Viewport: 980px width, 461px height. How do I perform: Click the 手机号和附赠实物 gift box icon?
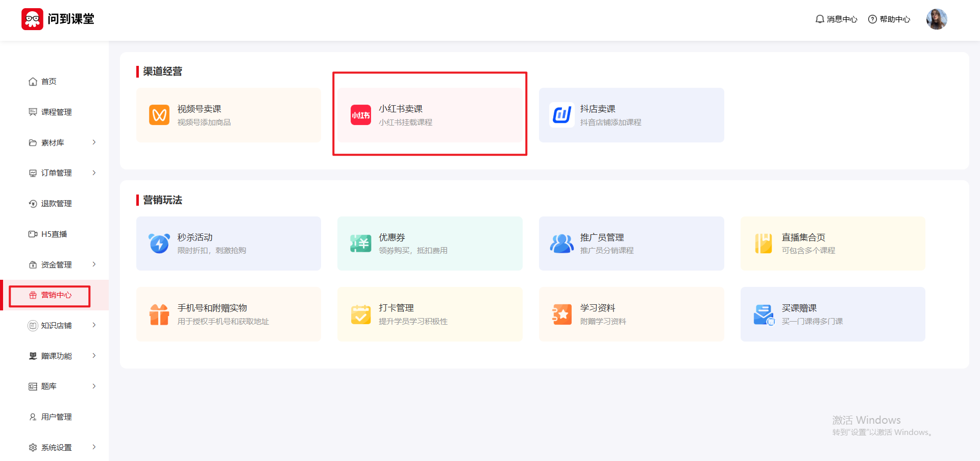(159, 314)
